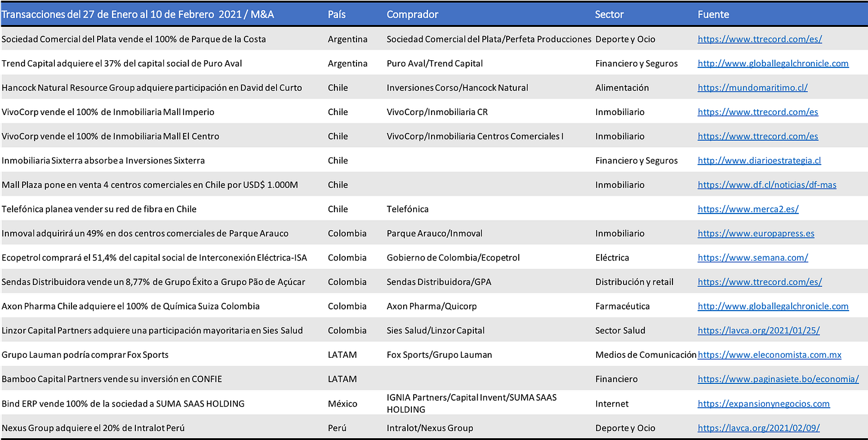Viewport: 868px width, 440px height.
Task: Select buyer cell 'Sies Salud/Linzor Capital'
Action: pyautogui.click(x=436, y=330)
